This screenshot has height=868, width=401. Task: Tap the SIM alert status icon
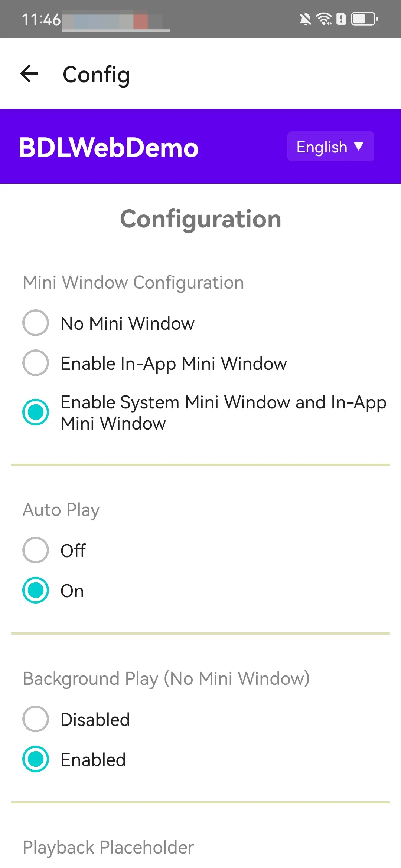point(341,19)
